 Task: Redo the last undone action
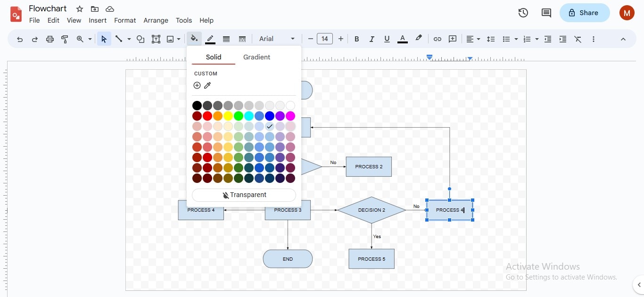coord(35,39)
